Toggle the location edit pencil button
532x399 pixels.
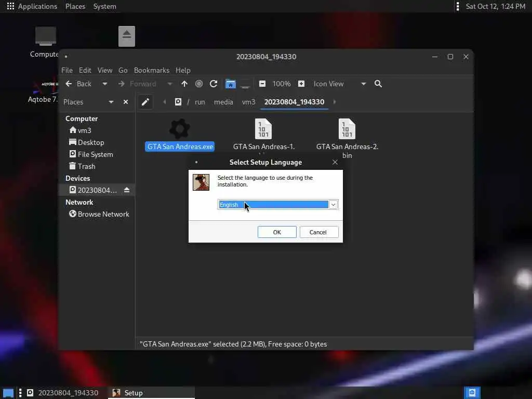[145, 102]
